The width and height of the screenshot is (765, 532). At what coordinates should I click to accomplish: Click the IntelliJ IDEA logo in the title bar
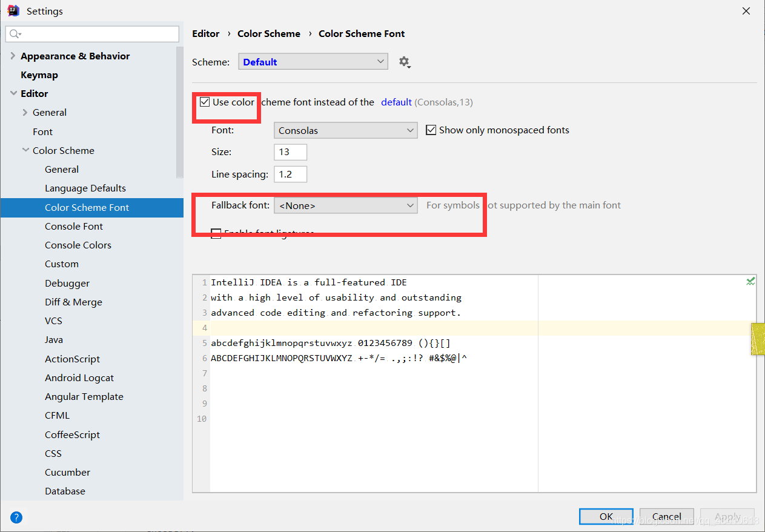click(x=13, y=11)
